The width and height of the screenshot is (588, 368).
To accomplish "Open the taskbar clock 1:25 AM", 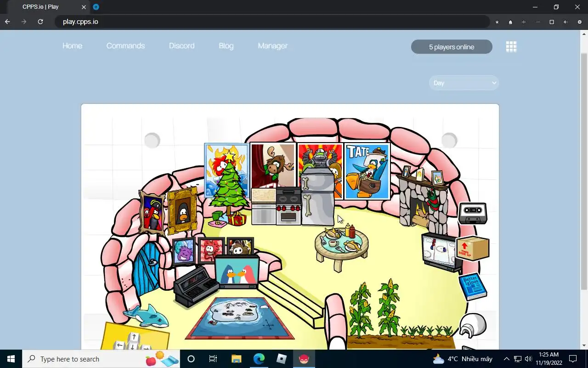I will 548,359.
